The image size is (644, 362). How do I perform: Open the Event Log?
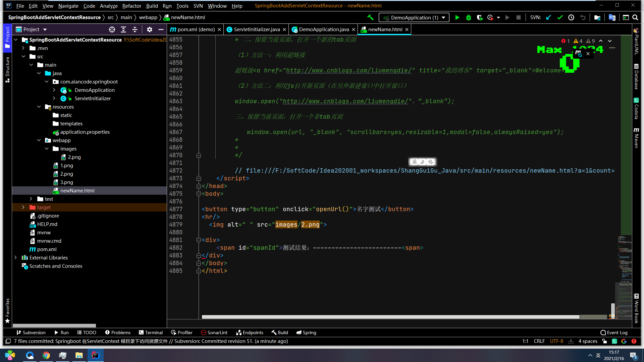(614, 333)
